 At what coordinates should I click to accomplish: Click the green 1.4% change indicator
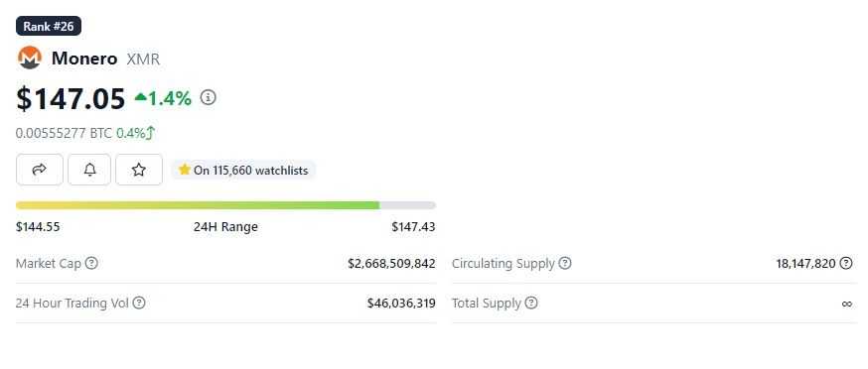pos(163,98)
